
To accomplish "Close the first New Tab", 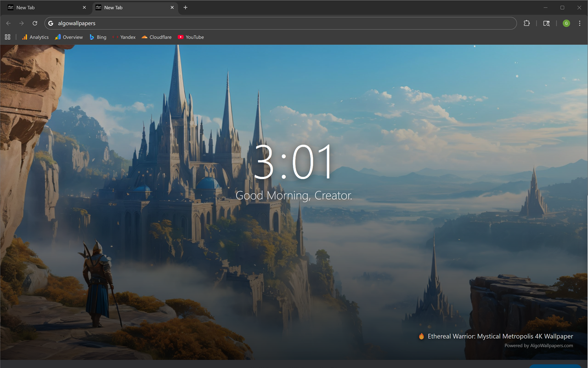I will pyautogui.click(x=84, y=7).
